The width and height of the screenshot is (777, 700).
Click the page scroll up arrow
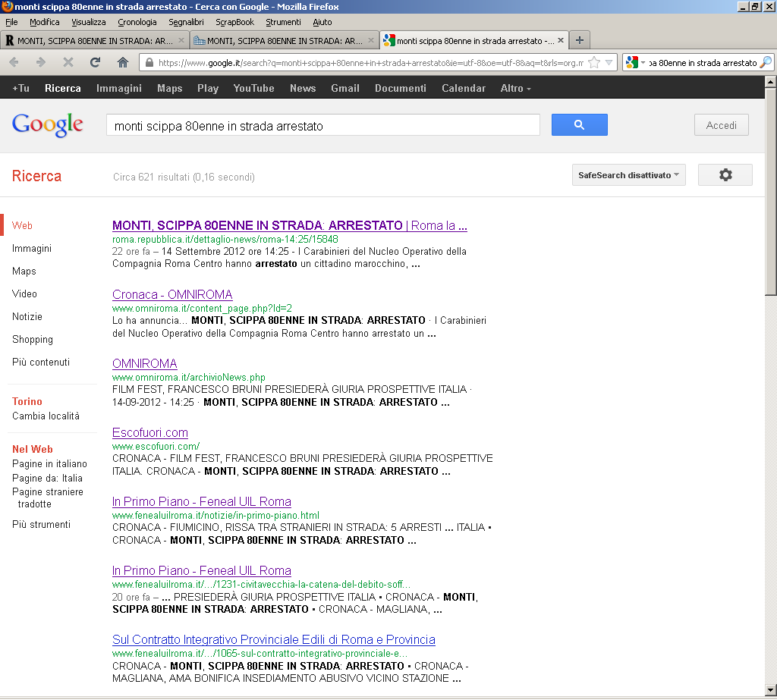click(770, 81)
